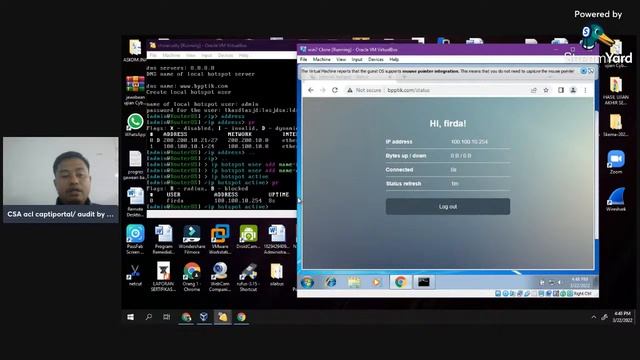This screenshot has width=640, height=360.
Task: Open Help menu in win7 Clone VirtualBox window
Action: click(x=394, y=60)
